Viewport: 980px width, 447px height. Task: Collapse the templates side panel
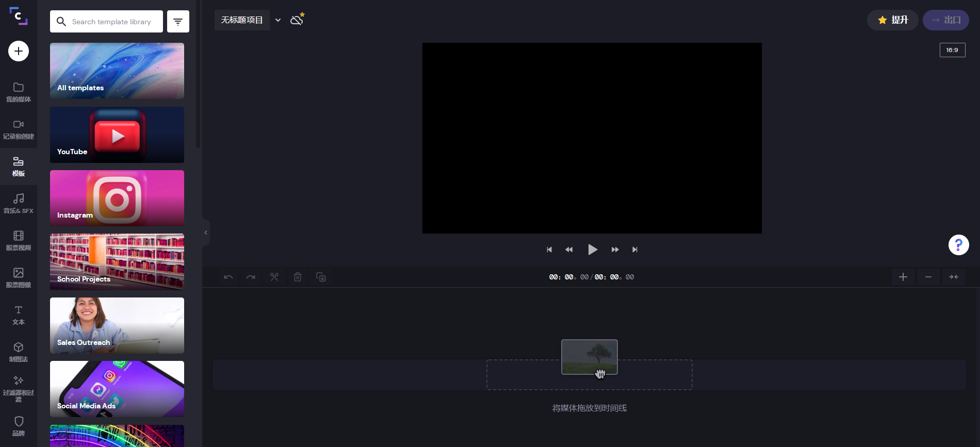point(206,233)
